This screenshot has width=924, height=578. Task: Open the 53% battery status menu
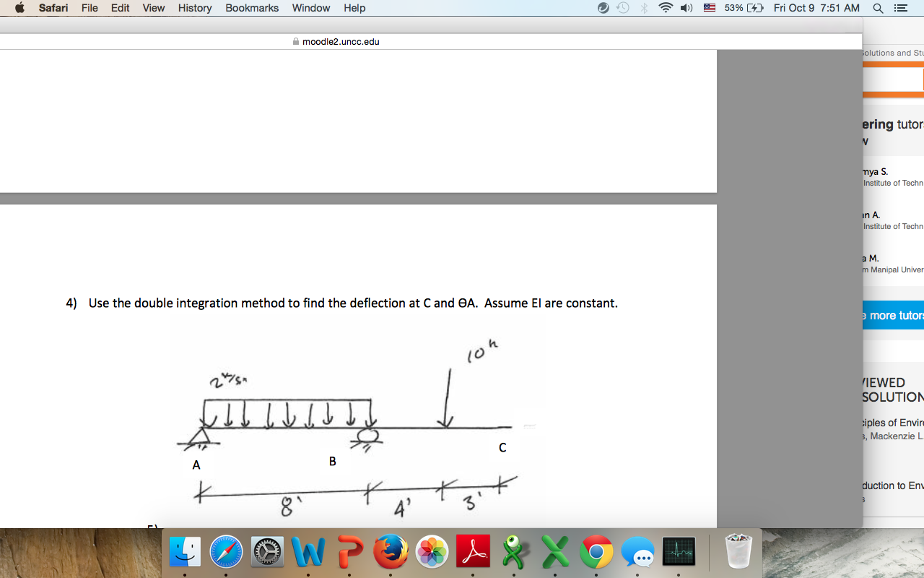click(733, 8)
